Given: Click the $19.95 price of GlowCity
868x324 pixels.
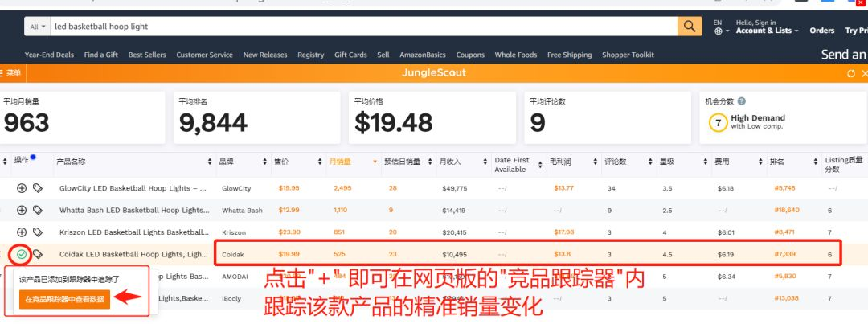Looking at the screenshot, I should pos(289,188).
